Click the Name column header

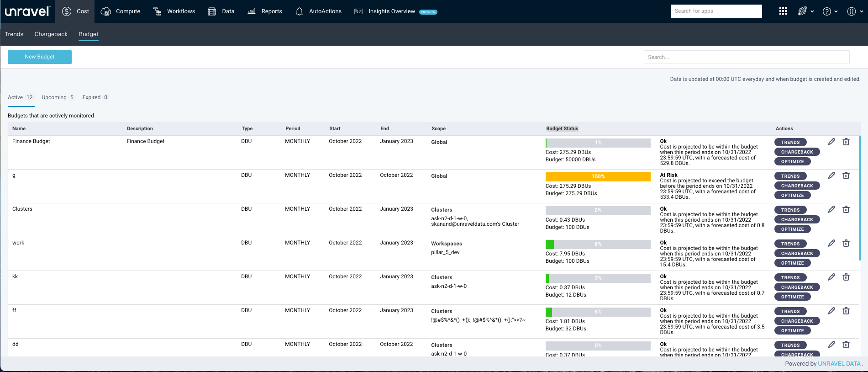19,129
